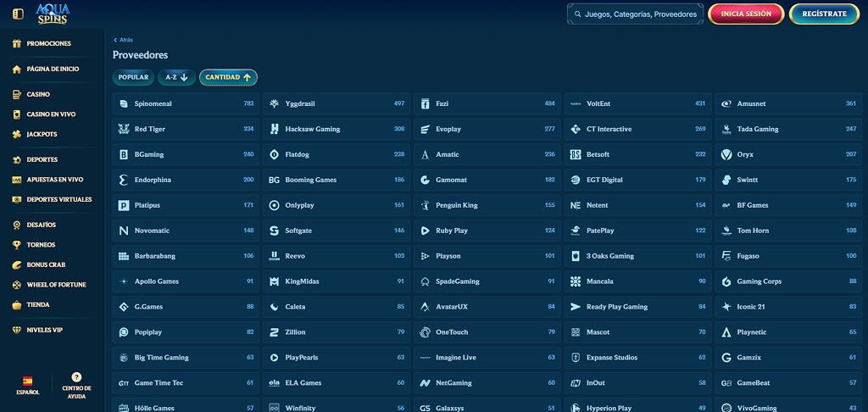Click the Regístrate button
The image size is (868, 412).
[824, 14]
